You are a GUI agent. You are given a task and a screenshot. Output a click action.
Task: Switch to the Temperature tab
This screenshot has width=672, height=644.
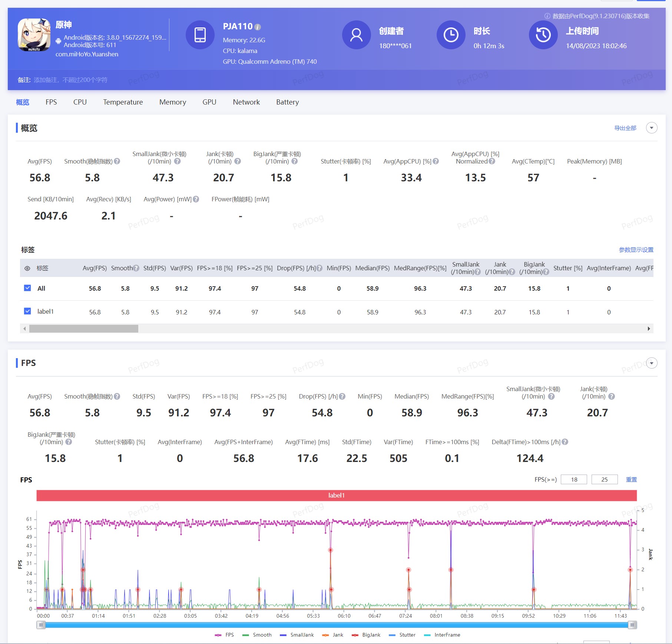123,102
